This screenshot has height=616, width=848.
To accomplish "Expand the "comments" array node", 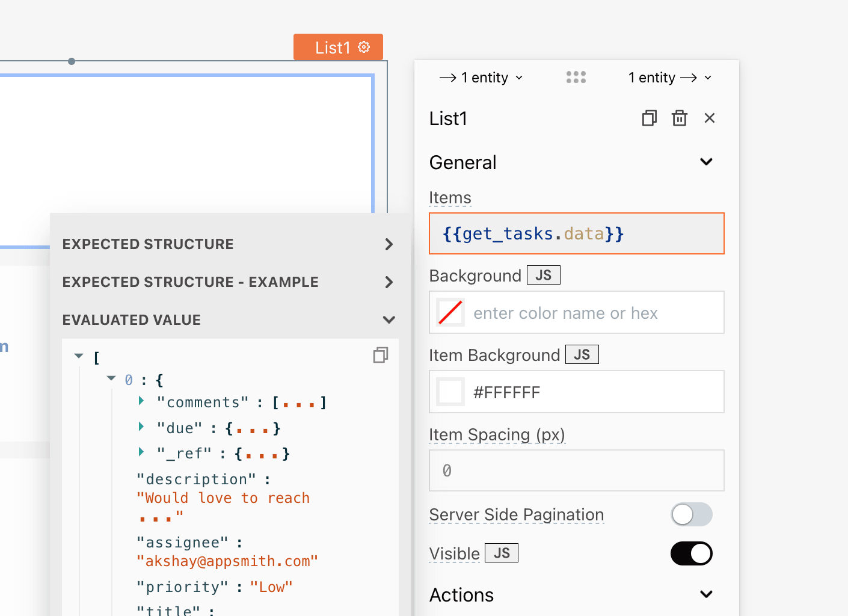I will [x=141, y=401].
